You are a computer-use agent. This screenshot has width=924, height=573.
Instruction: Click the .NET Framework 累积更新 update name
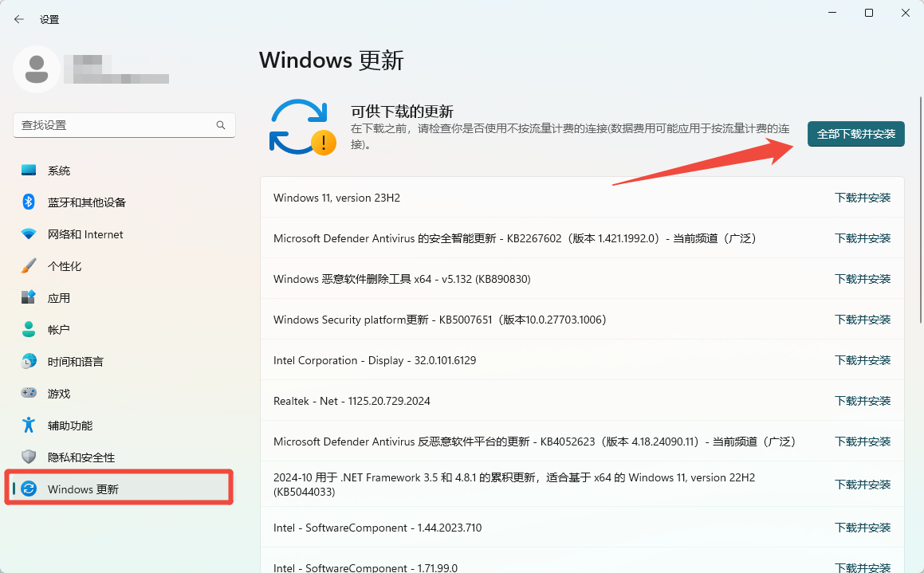pos(514,484)
